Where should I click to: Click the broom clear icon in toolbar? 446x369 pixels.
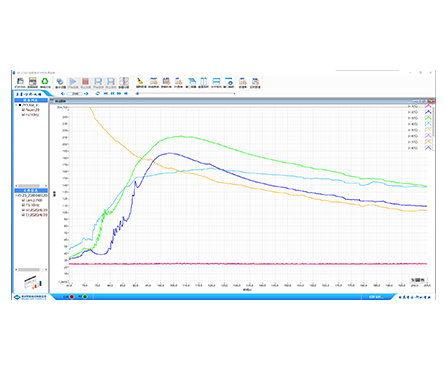pos(140,81)
